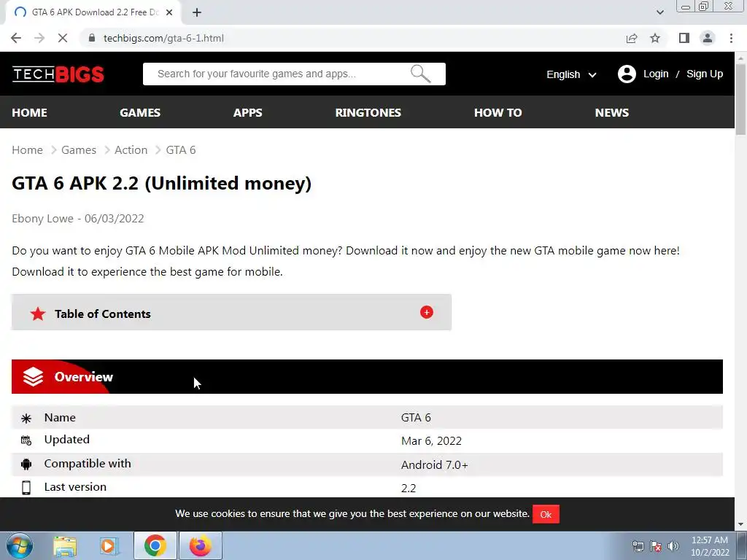Open the English language dropdown

571,74
